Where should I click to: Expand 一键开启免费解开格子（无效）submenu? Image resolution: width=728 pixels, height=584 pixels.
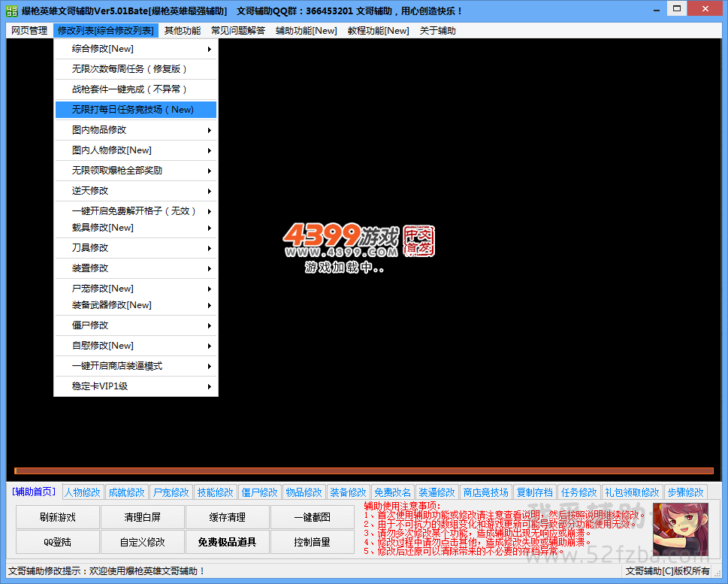(136, 211)
